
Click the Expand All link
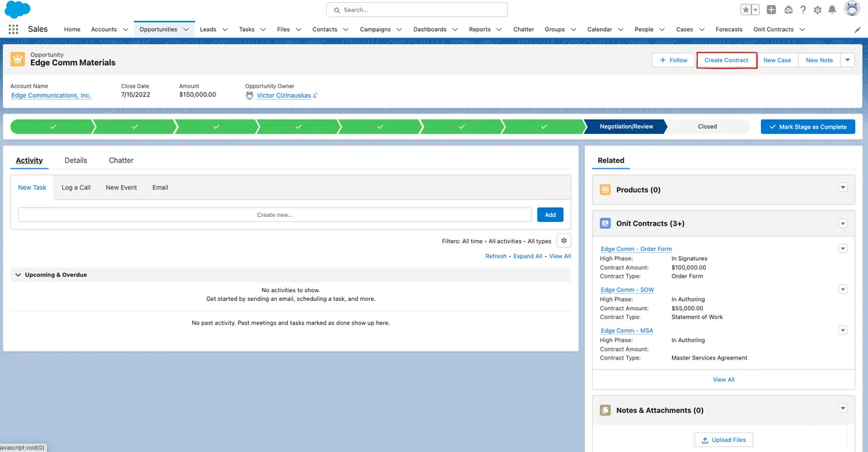coord(528,256)
